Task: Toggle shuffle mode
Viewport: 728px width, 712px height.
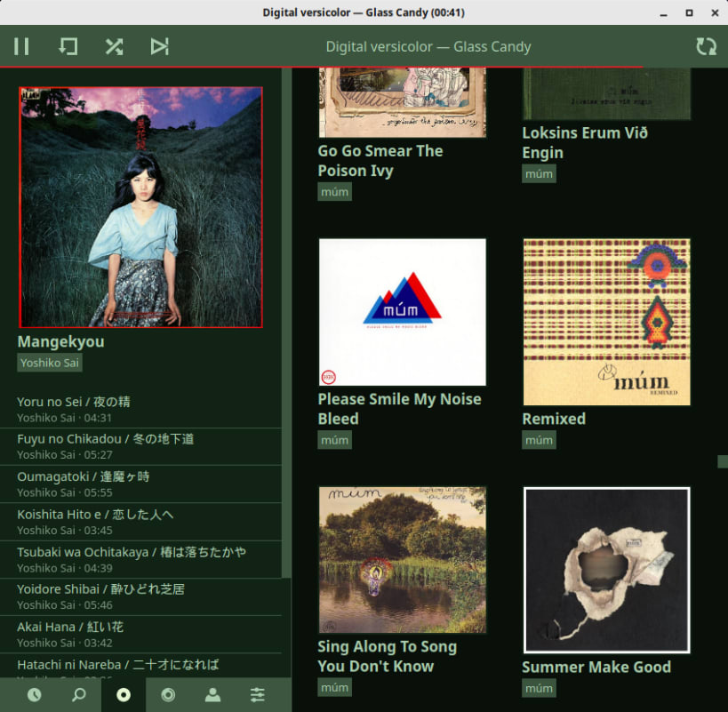Action: click(x=114, y=46)
